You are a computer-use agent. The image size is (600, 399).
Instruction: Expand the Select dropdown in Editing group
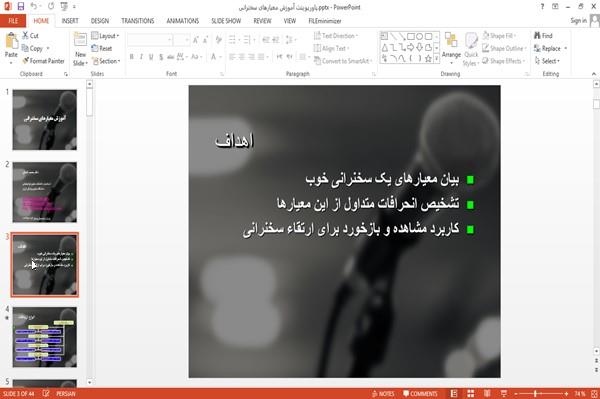pyautogui.click(x=548, y=61)
